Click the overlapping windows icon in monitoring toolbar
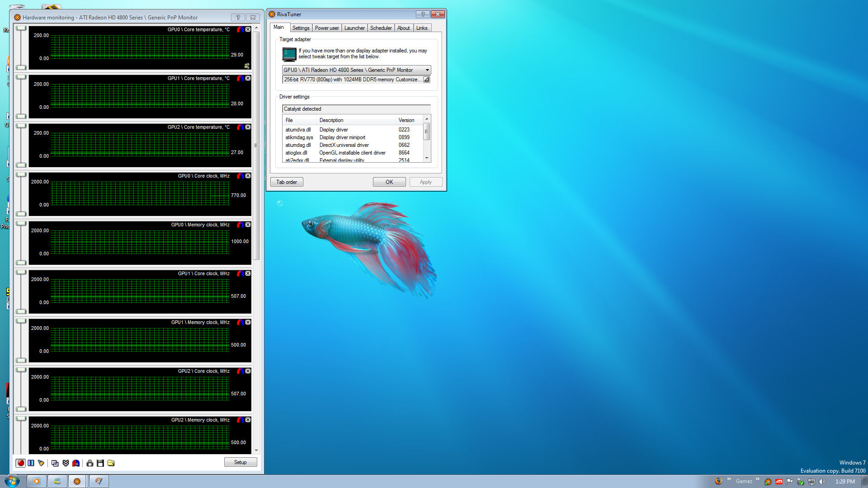Image resolution: width=868 pixels, height=488 pixels. tap(55, 463)
